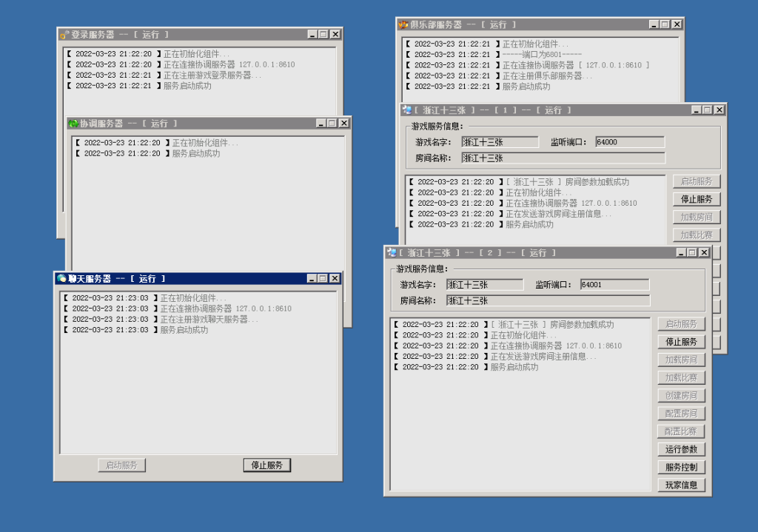Click the chat server (聊天服务器) title bar icon
The width and height of the screenshot is (758, 532).
point(61,279)
